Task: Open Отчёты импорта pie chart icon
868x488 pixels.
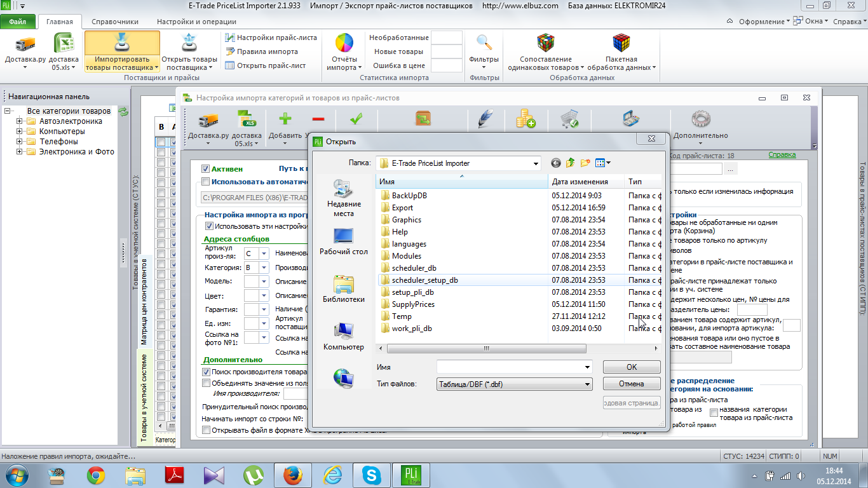Action: pos(344,43)
